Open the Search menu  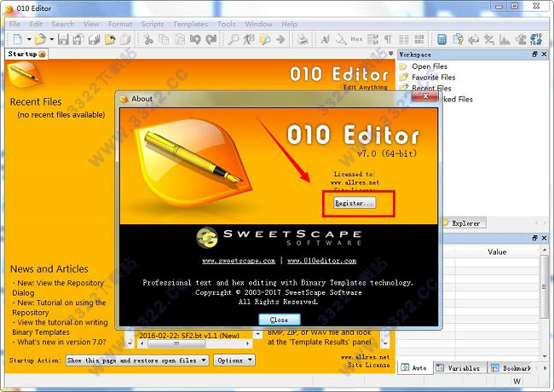(62, 24)
